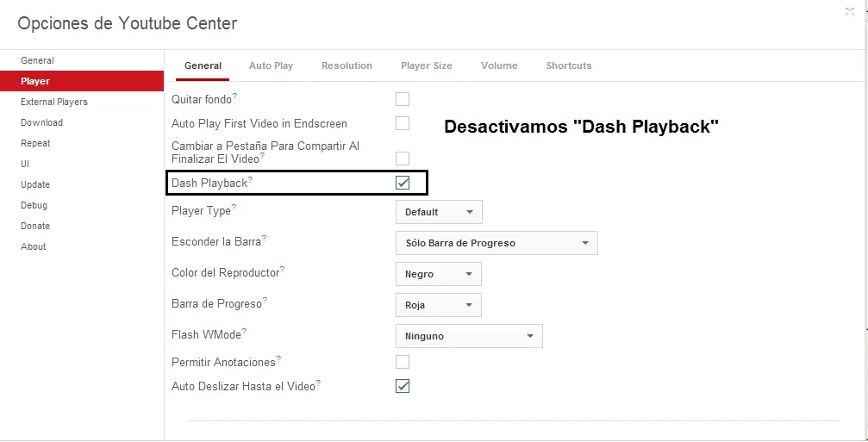Open General category in the sidebar
868x442 pixels.
(x=82, y=60)
